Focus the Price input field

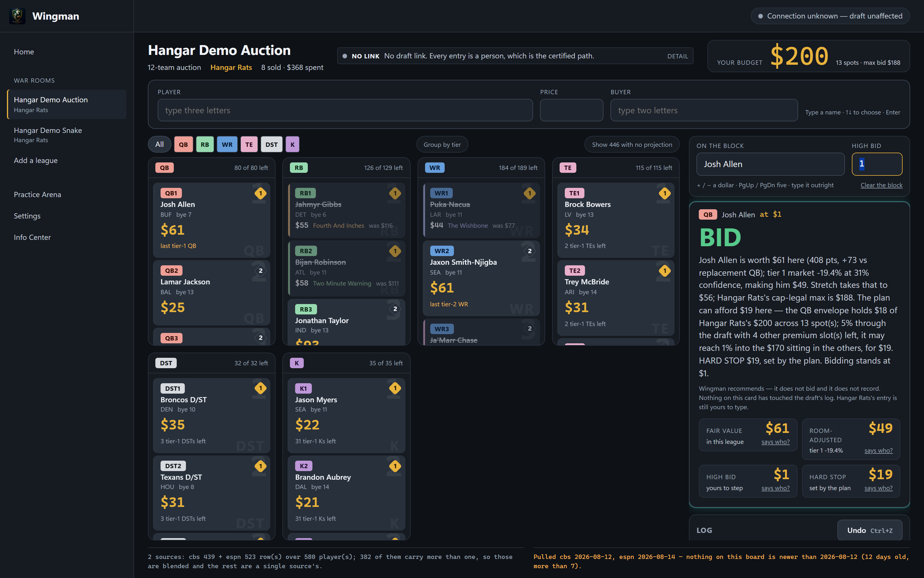[572, 110]
